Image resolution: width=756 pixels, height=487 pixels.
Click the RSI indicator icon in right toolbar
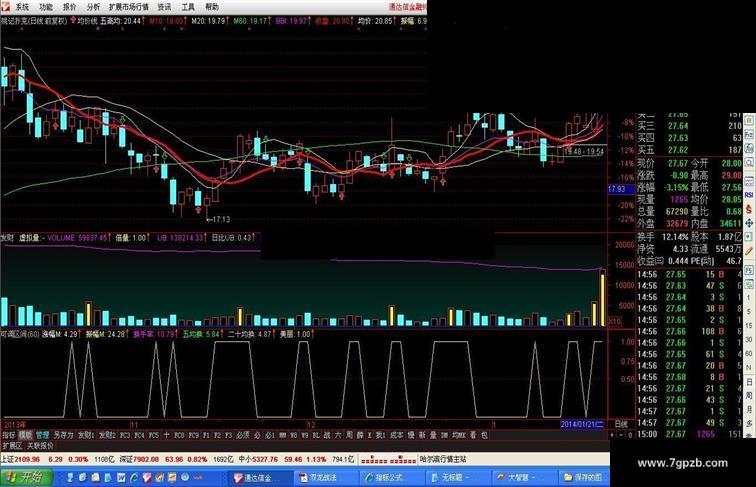pyautogui.click(x=749, y=195)
